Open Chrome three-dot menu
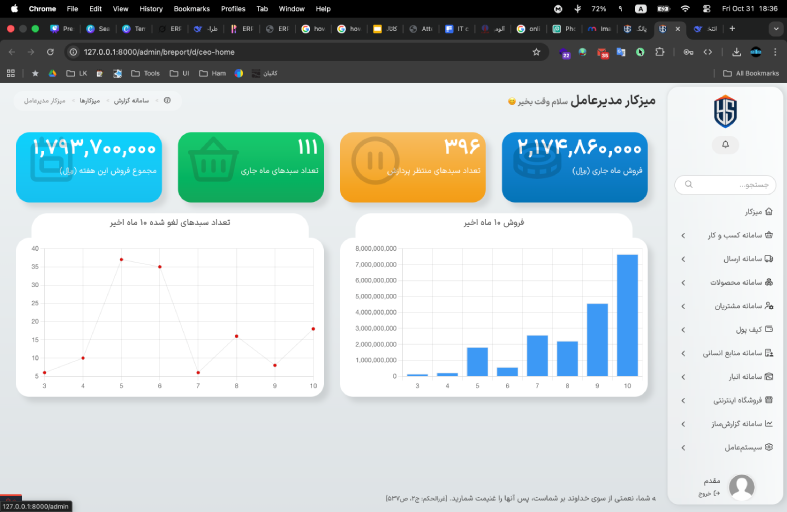Image resolution: width=787 pixels, height=512 pixels. (775, 52)
